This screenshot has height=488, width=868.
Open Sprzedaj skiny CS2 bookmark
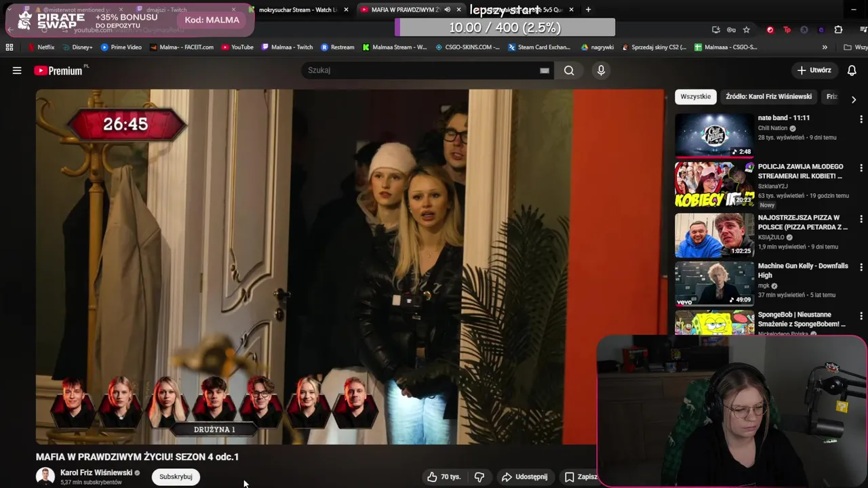(x=654, y=47)
